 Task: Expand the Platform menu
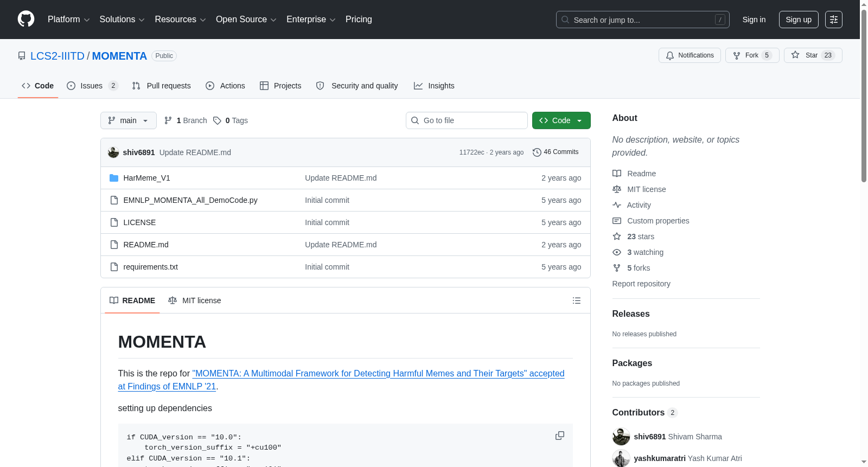[69, 20]
